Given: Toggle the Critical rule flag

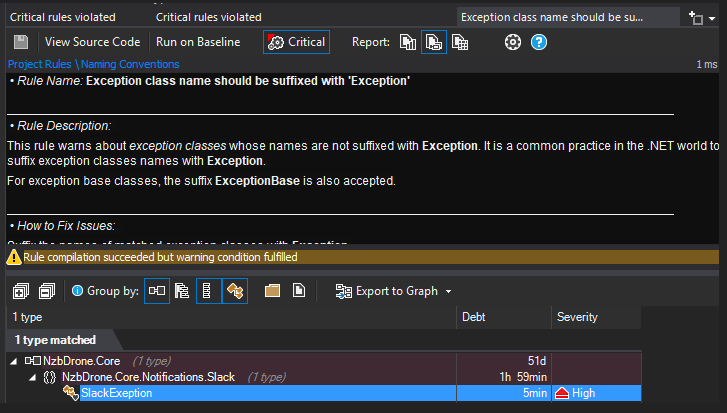Looking at the screenshot, I should tap(296, 42).
